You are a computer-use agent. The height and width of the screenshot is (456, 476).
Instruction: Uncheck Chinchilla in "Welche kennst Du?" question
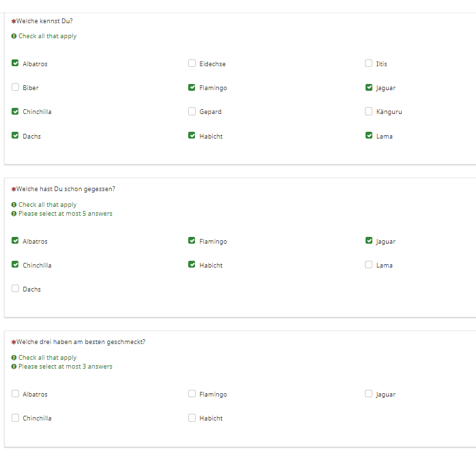pos(16,111)
